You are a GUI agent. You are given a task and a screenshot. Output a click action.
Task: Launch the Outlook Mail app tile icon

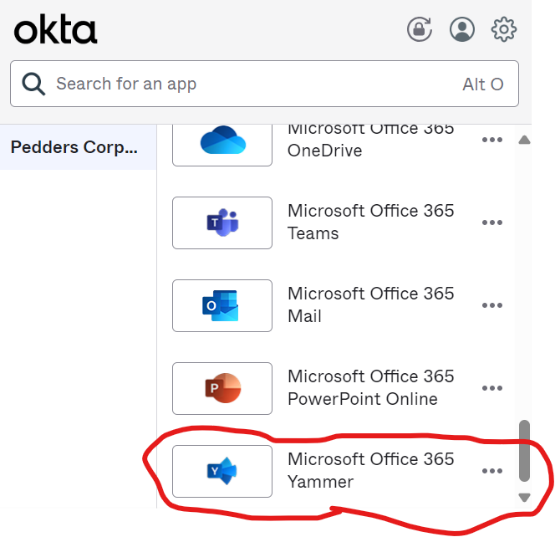(x=222, y=305)
